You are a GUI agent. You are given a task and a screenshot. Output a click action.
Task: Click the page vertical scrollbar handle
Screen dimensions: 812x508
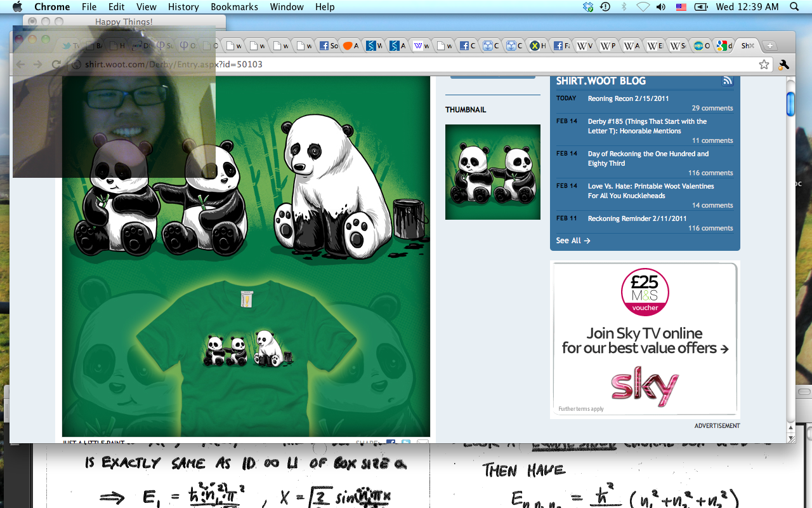790,104
